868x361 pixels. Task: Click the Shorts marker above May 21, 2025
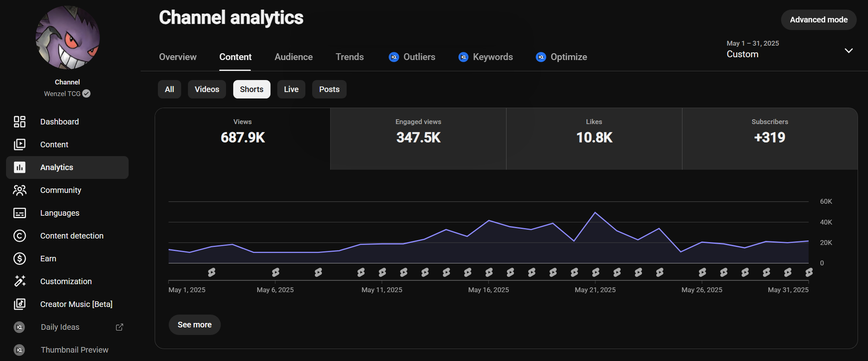tap(596, 273)
